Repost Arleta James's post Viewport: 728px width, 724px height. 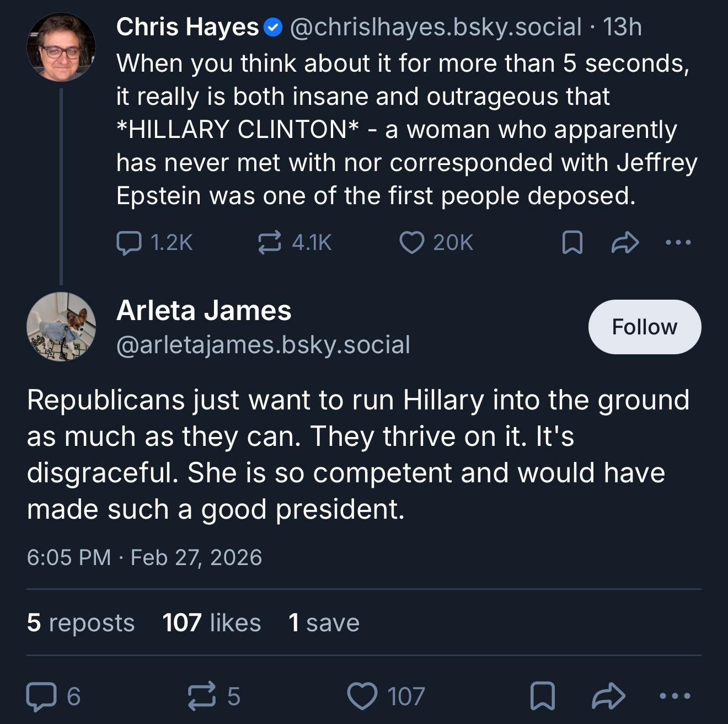pos(202,696)
